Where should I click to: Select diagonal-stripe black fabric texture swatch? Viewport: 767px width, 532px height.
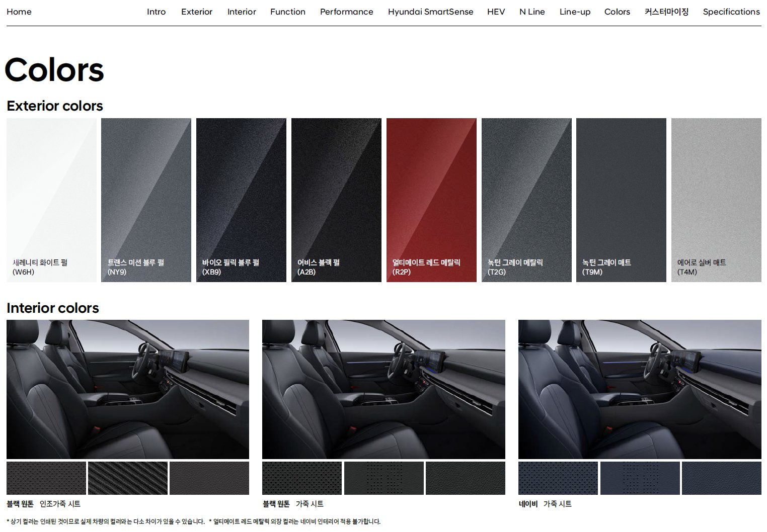click(128, 478)
